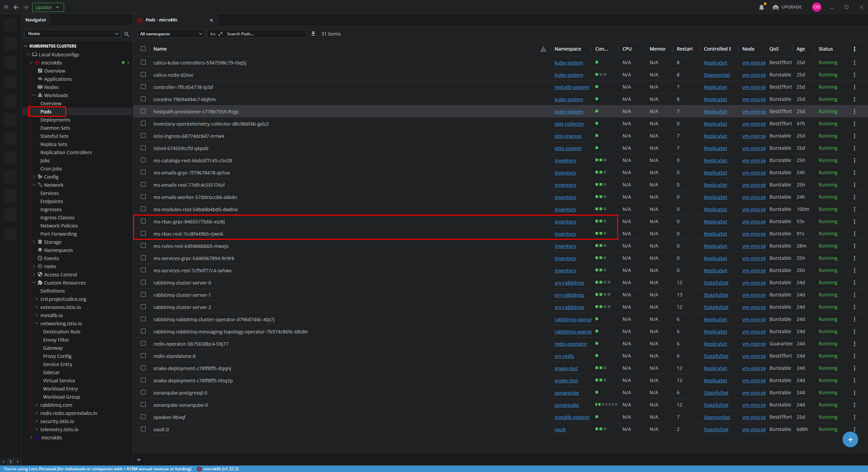Toggle regex search option icon

point(221,34)
